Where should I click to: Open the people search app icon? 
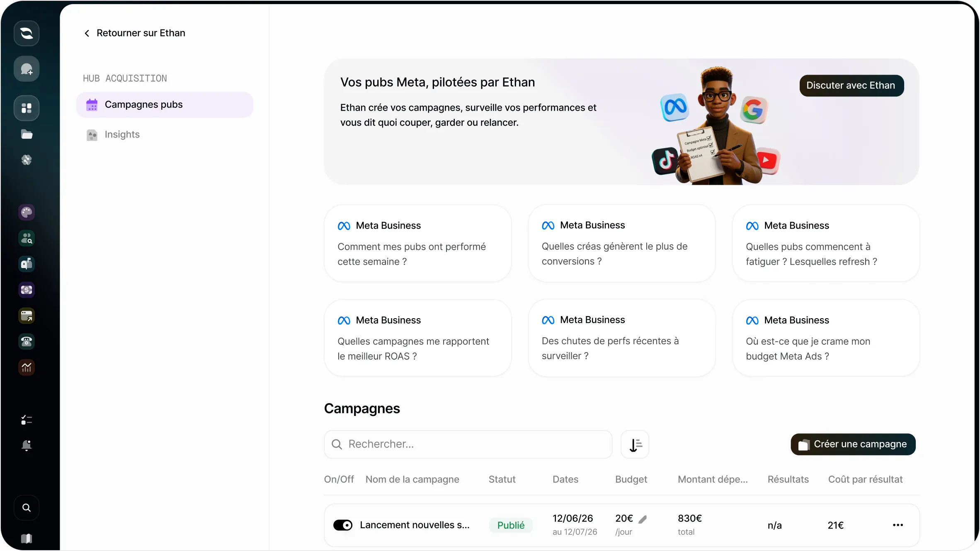point(27,238)
